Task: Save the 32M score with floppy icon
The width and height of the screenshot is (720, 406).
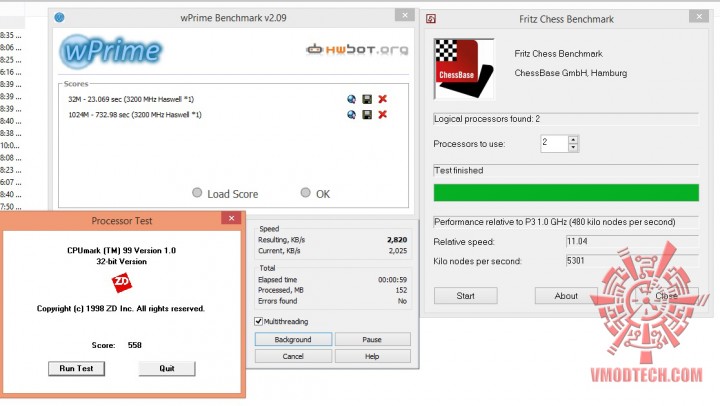Action: [367, 99]
